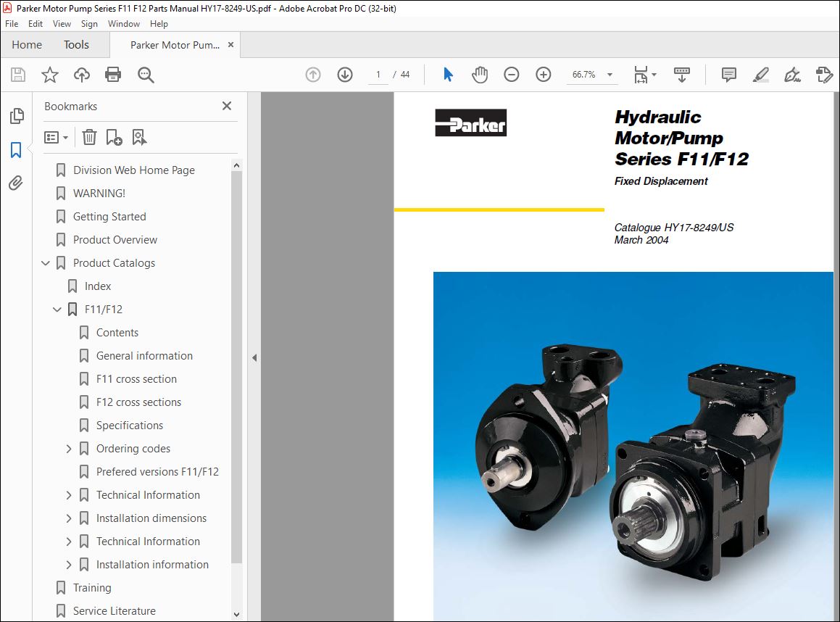Find the current bookmark

point(139,138)
